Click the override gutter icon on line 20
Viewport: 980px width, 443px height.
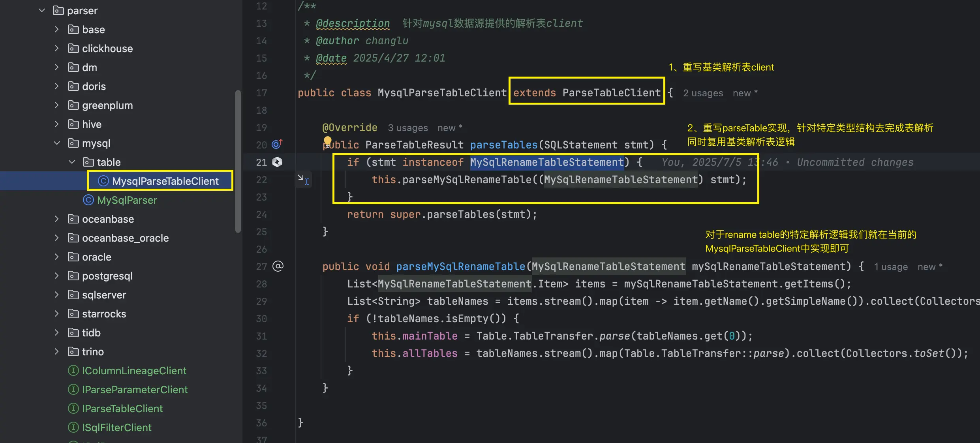(277, 145)
